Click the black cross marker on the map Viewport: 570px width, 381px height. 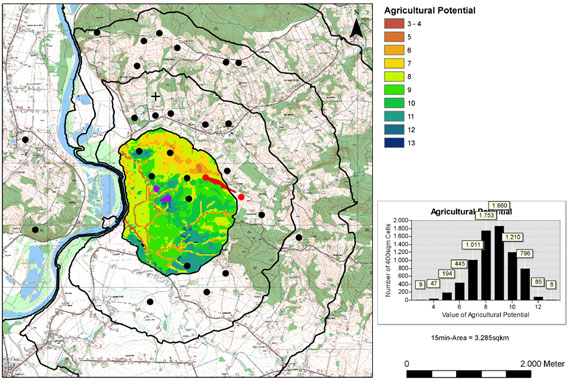(156, 97)
